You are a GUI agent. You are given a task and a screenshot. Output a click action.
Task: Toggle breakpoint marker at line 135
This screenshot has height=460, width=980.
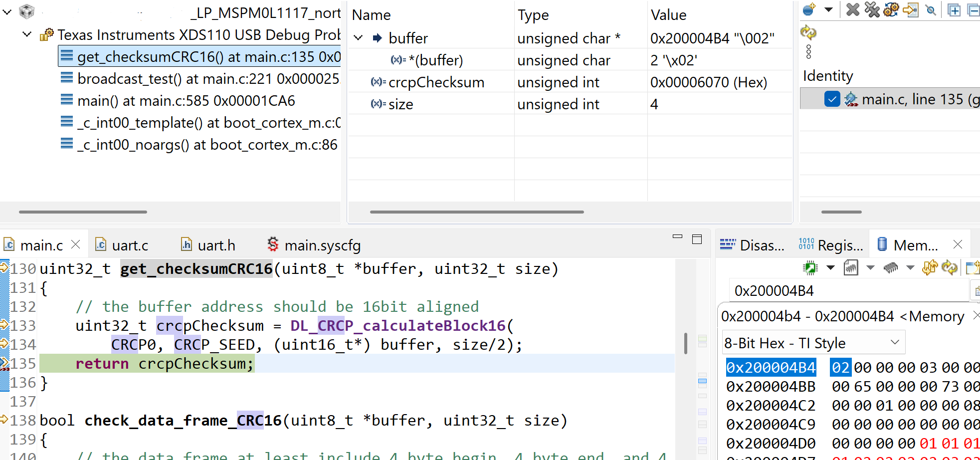click(4, 363)
